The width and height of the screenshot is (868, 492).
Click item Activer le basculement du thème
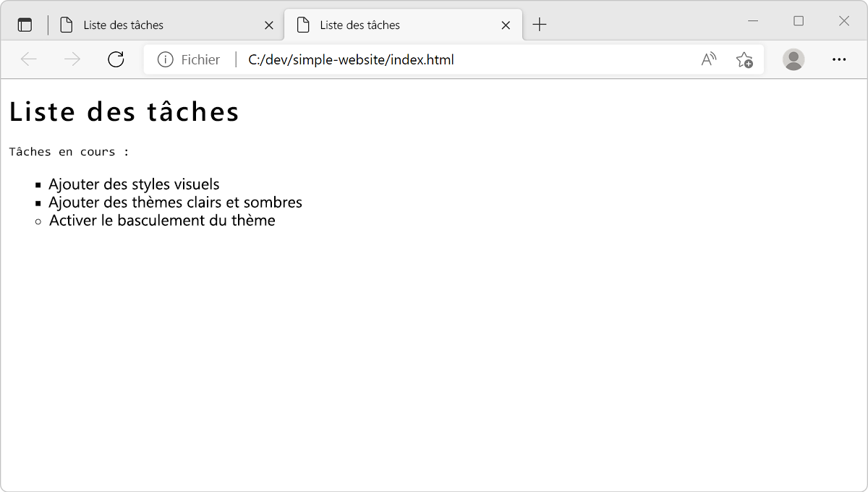[162, 221]
